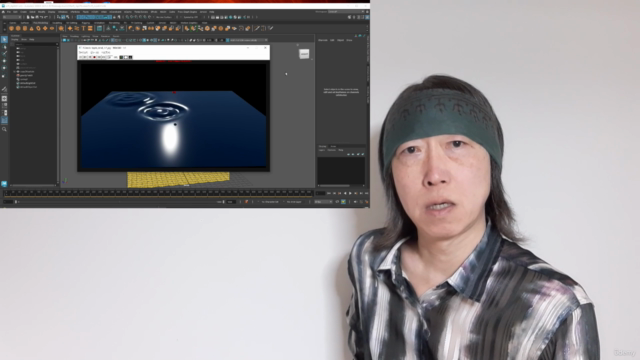Toggle cached playback button
Viewport: 640px width, 360px height.
(x=343, y=202)
